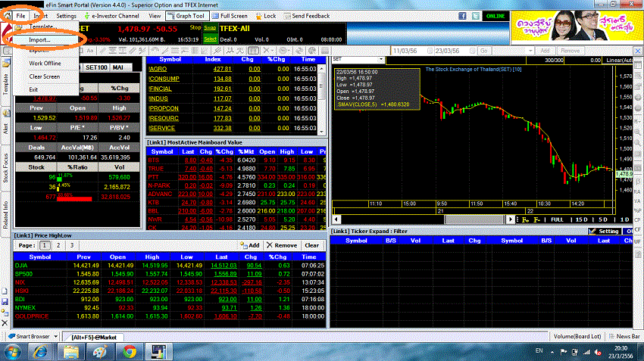644x361 pixels.
Task: Click the Thai advertisement banner
Action: pyautogui.click(x=577, y=26)
